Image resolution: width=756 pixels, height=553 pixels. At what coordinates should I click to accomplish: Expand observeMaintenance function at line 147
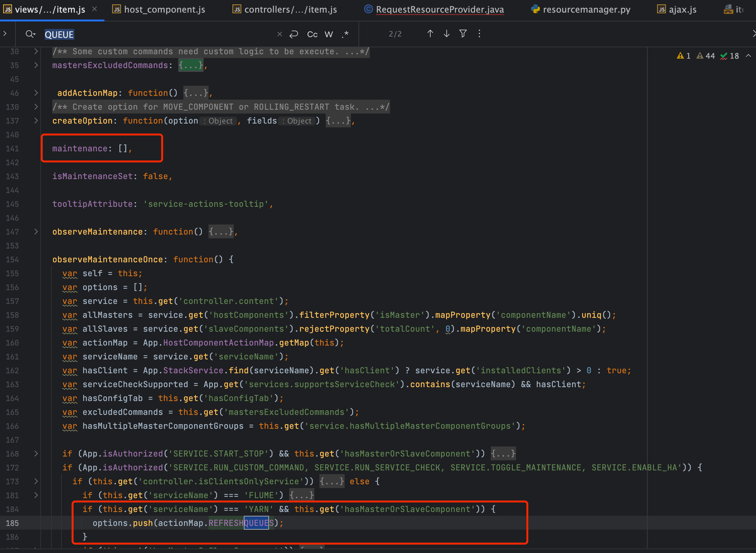point(36,232)
